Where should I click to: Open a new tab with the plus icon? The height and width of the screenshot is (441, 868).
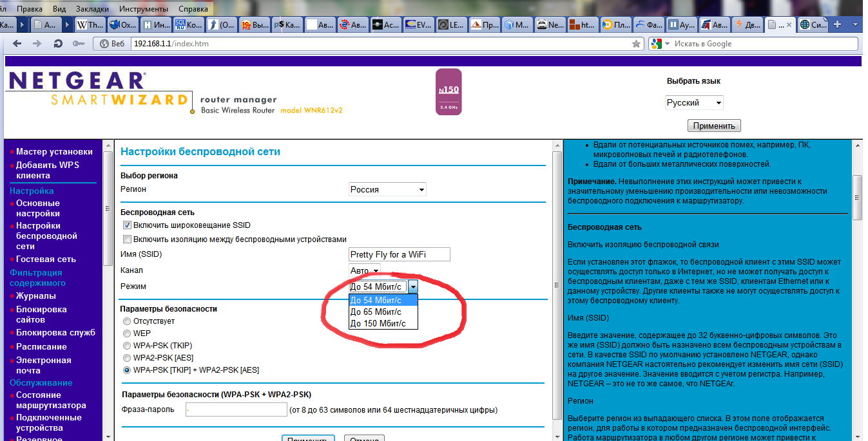tap(838, 24)
